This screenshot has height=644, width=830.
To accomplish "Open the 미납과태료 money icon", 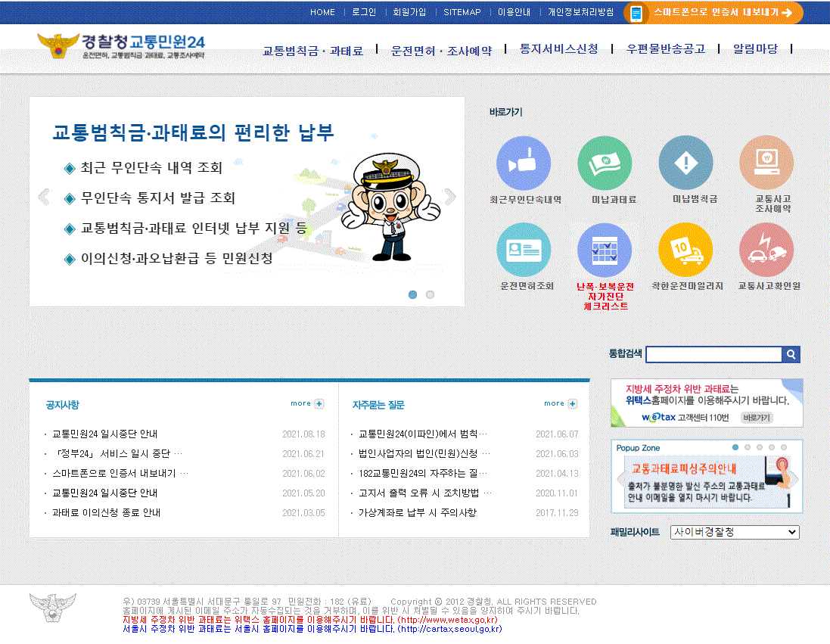I will [x=605, y=163].
